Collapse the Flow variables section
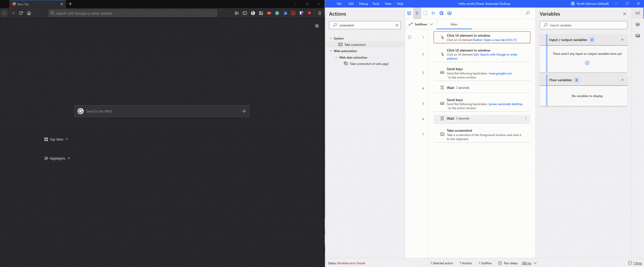644x267 pixels. click(622, 80)
